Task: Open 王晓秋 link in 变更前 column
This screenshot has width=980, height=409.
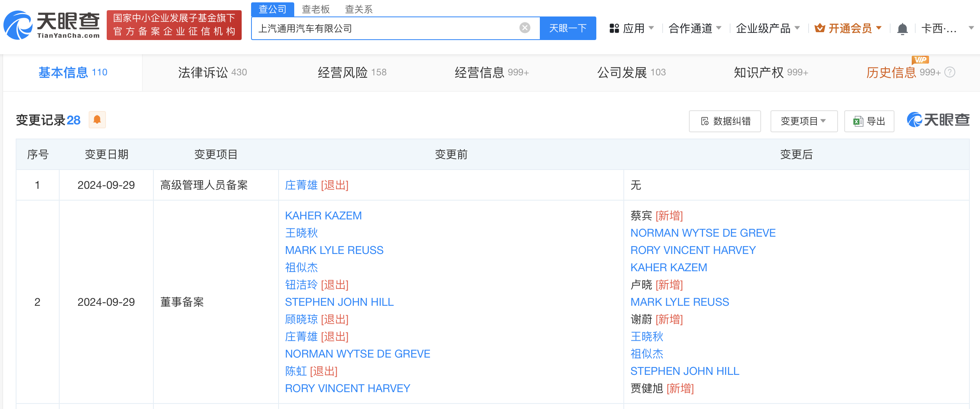Action: click(301, 233)
